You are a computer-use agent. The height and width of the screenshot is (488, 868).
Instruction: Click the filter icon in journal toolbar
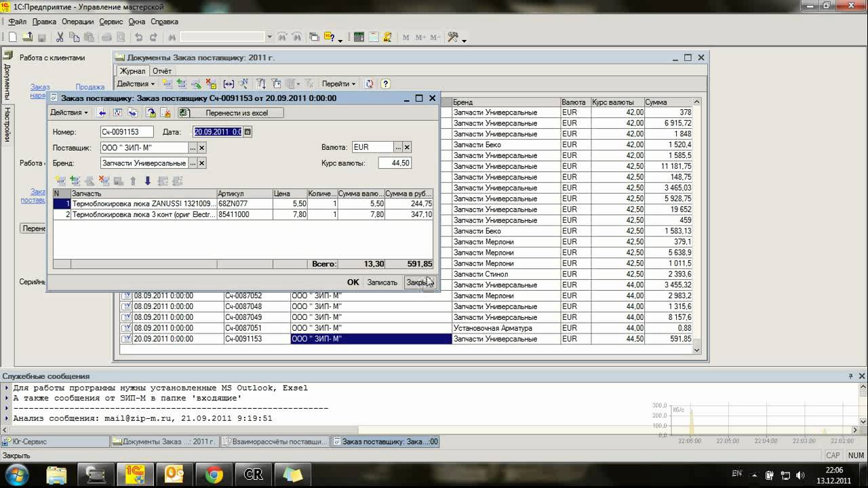260,84
